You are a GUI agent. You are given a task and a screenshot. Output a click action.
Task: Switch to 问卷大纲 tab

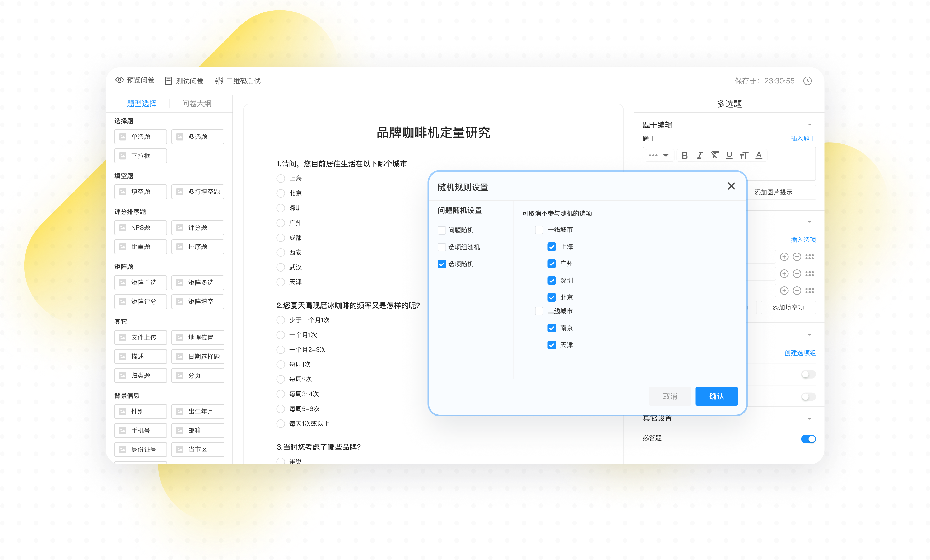pos(197,104)
